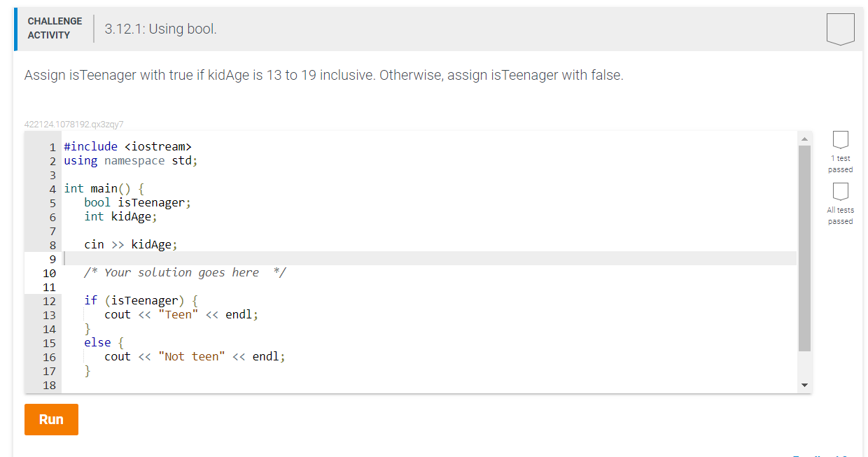The height and width of the screenshot is (457, 868).
Task: Click the scroll-down arrow on the code editor
Action: coord(804,384)
